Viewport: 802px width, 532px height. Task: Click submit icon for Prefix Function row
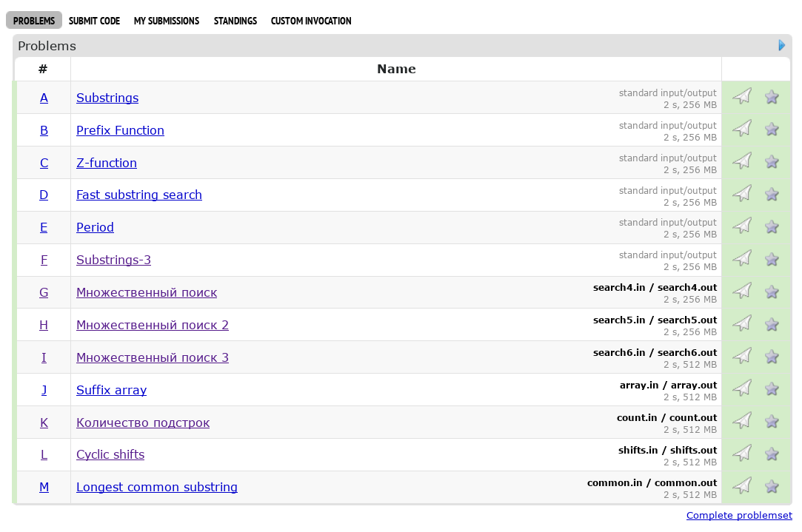[x=741, y=128]
